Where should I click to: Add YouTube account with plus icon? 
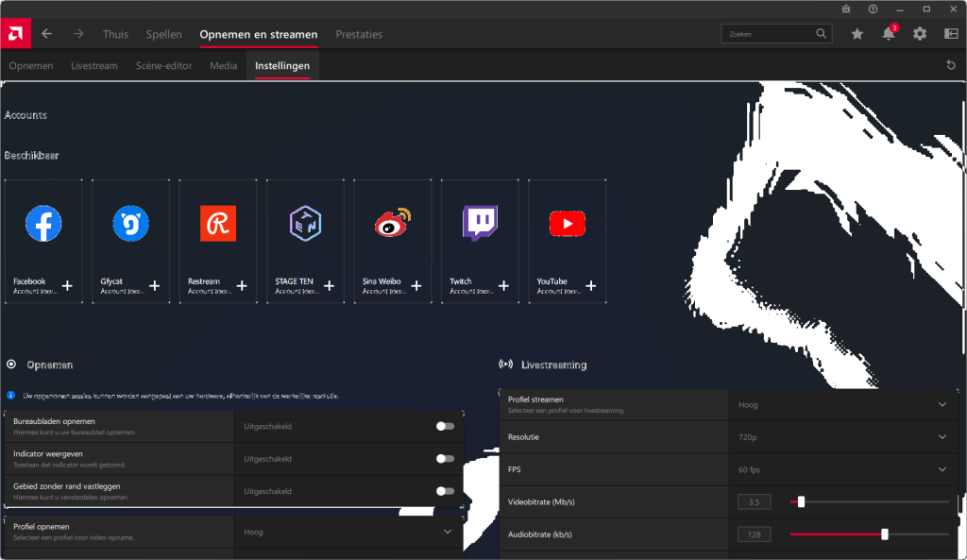591,285
